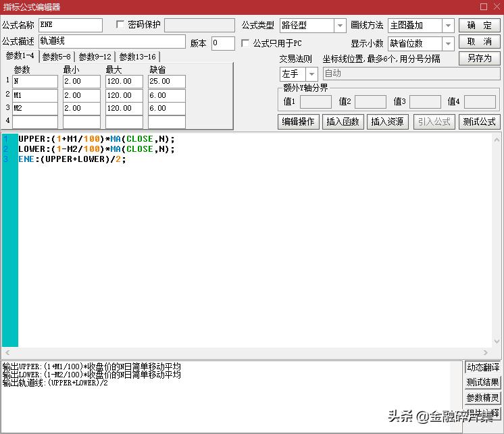Check the 公式只用于PC option
Viewport: 504px width, 434px height.
pyautogui.click(x=246, y=43)
